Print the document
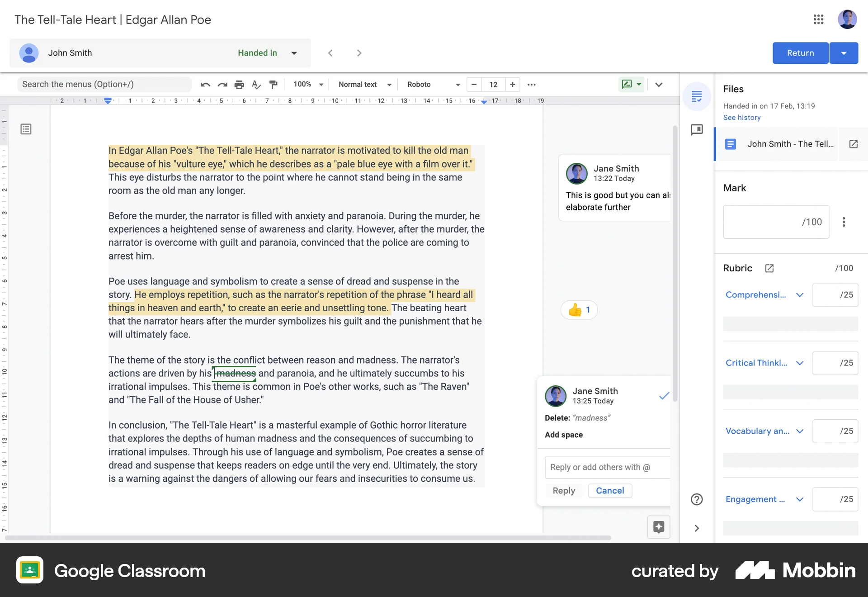This screenshot has height=597, width=868. click(x=239, y=85)
